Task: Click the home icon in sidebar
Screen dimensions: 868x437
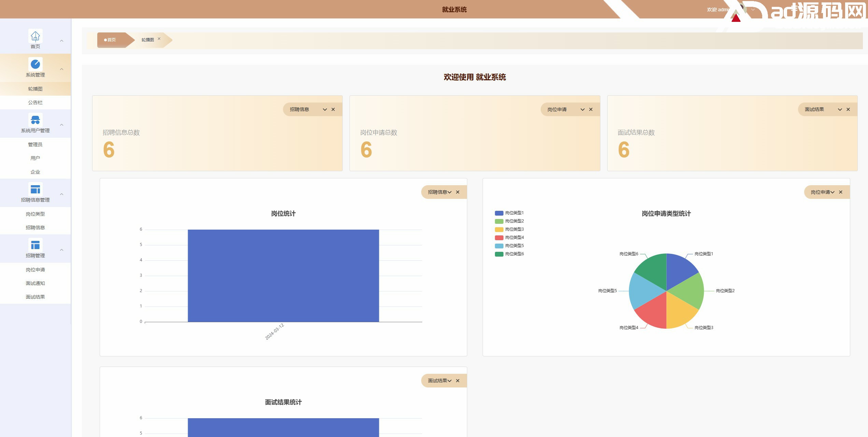Action: tap(35, 36)
